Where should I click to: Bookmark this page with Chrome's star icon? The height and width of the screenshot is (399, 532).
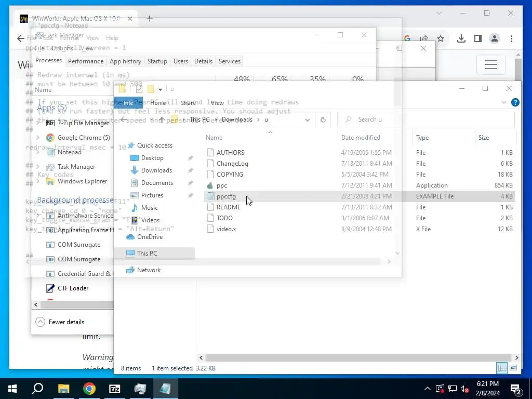pos(441,38)
